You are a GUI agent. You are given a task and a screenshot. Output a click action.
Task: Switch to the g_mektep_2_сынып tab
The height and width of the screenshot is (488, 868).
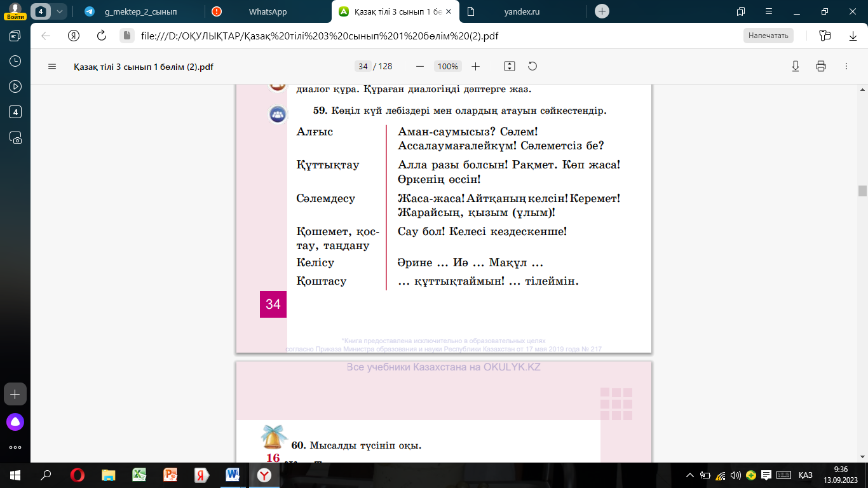[x=140, y=11]
